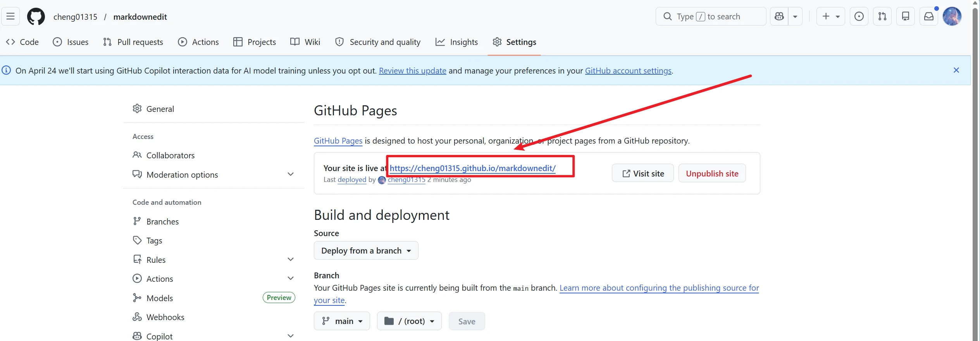The image size is (980, 341).
Task: Dismiss the Copilot data banner
Action: click(956, 70)
